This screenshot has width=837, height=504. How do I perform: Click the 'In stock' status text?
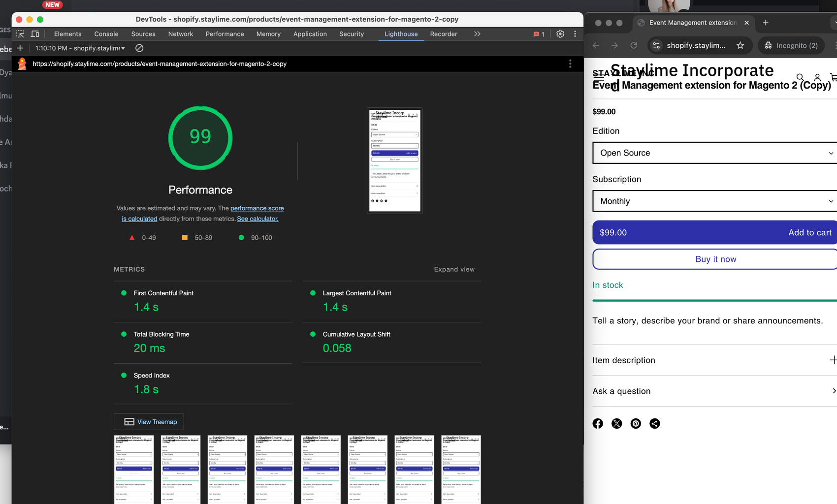coord(608,285)
